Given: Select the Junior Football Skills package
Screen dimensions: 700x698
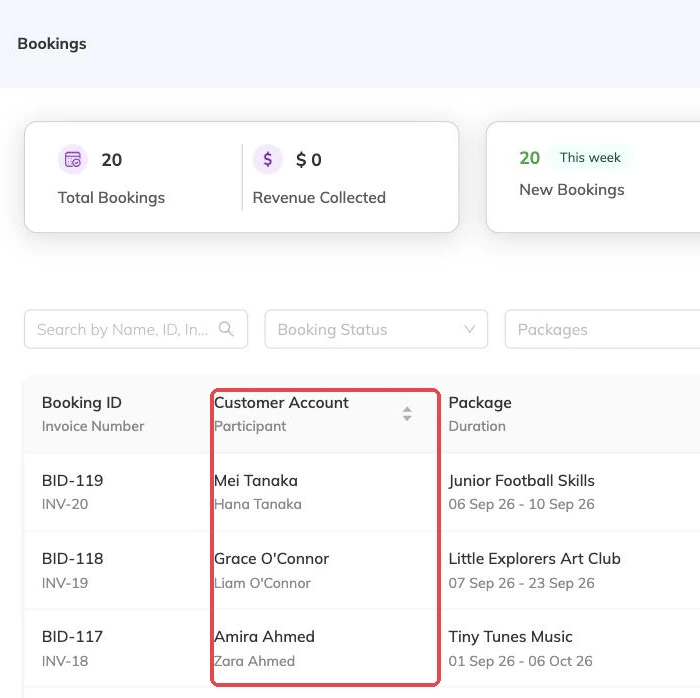Looking at the screenshot, I should pyautogui.click(x=521, y=481).
